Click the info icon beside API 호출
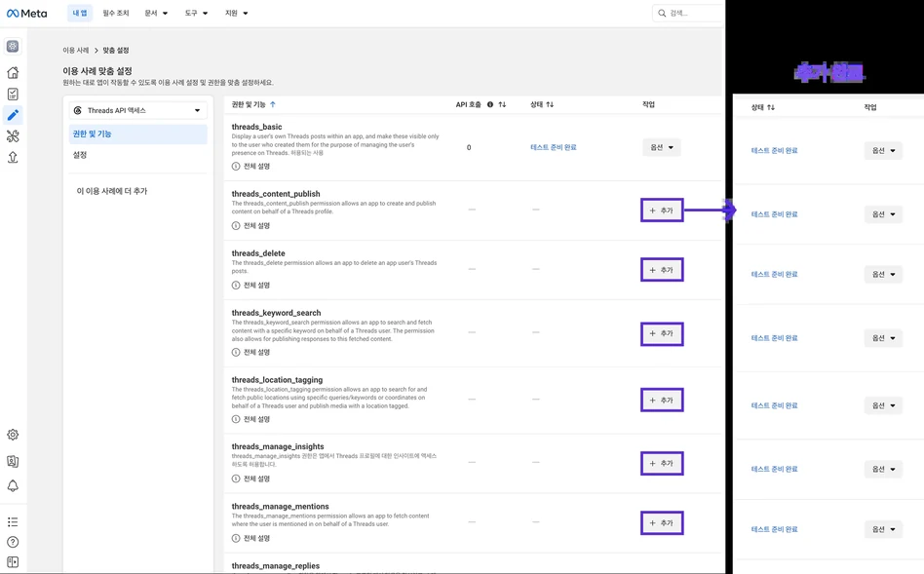The height and width of the screenshot is (574, 924). click(489, 104)
